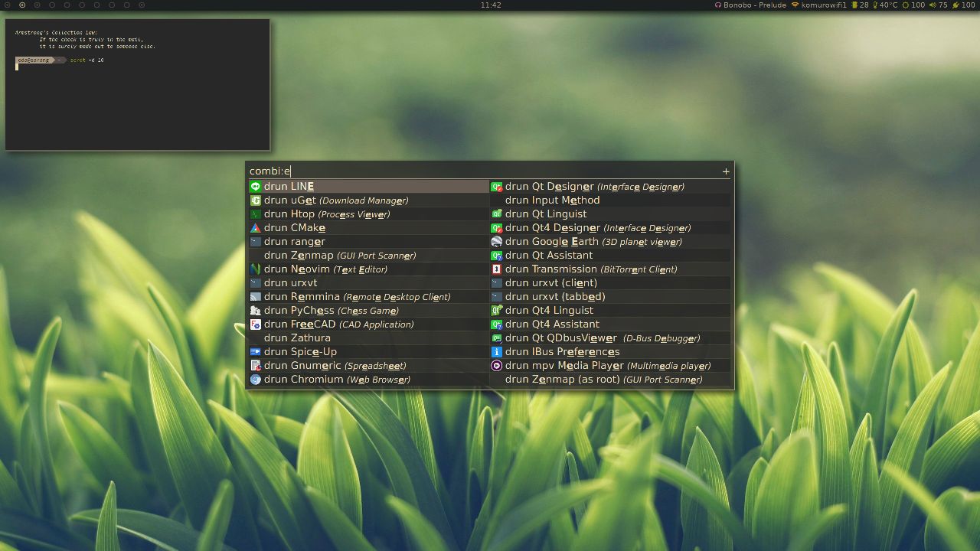Select the 'drun urxvt (client)' entry
980x551 pixels.
610,282
